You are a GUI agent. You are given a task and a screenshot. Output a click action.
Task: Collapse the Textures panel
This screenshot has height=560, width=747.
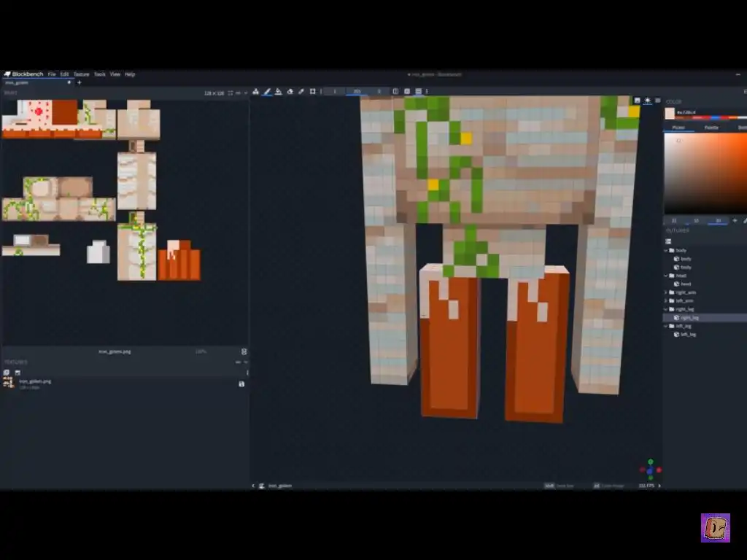[246, 362]
